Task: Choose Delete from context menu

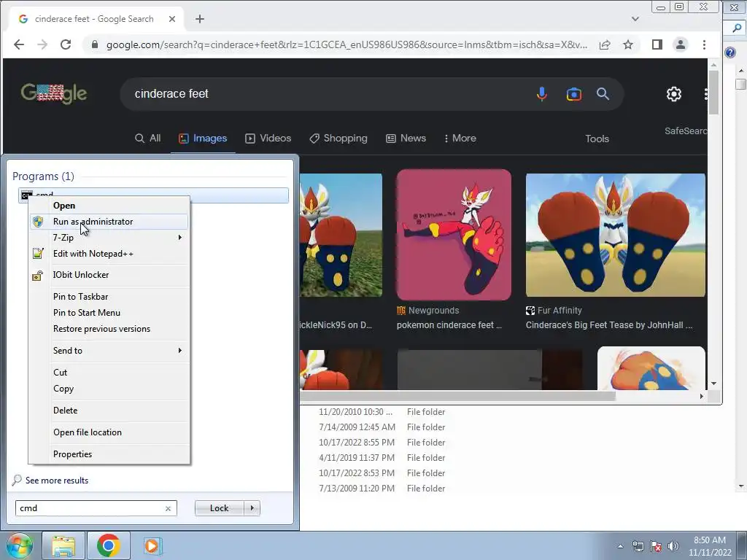Action: coord(109,411)
